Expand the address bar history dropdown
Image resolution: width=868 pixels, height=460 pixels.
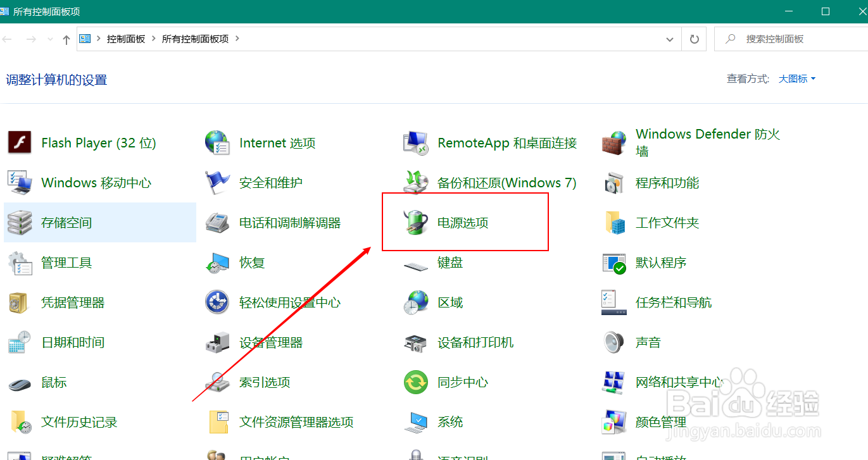point(670,39)
